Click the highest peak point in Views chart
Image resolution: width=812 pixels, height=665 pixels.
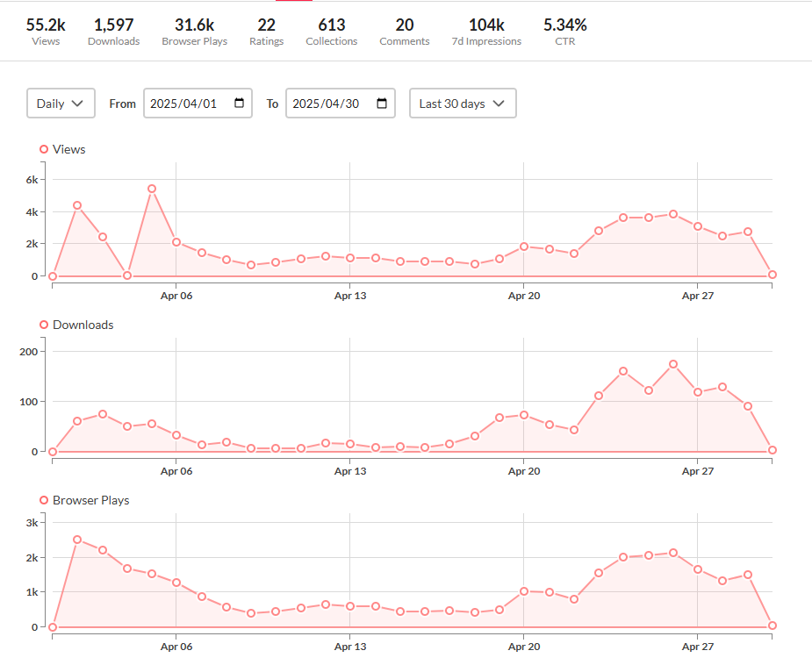pyautogui.click(x=152, y=189)
